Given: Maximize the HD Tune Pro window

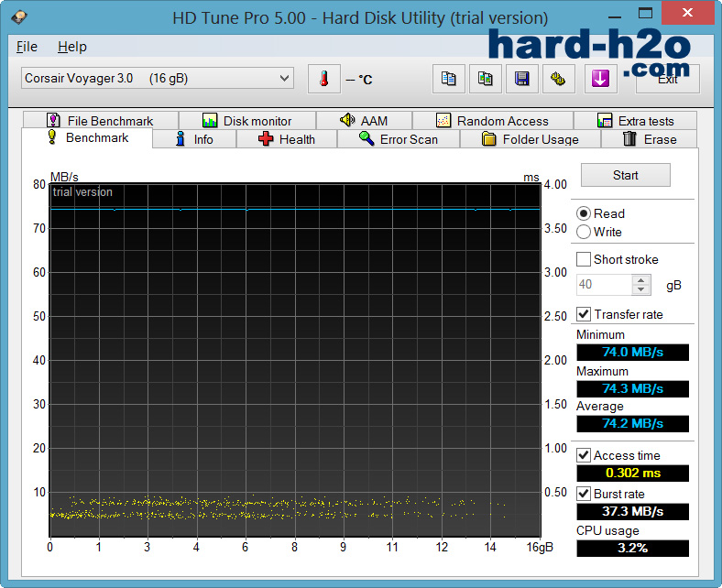Looking at the screenshot, I should 646,13.
